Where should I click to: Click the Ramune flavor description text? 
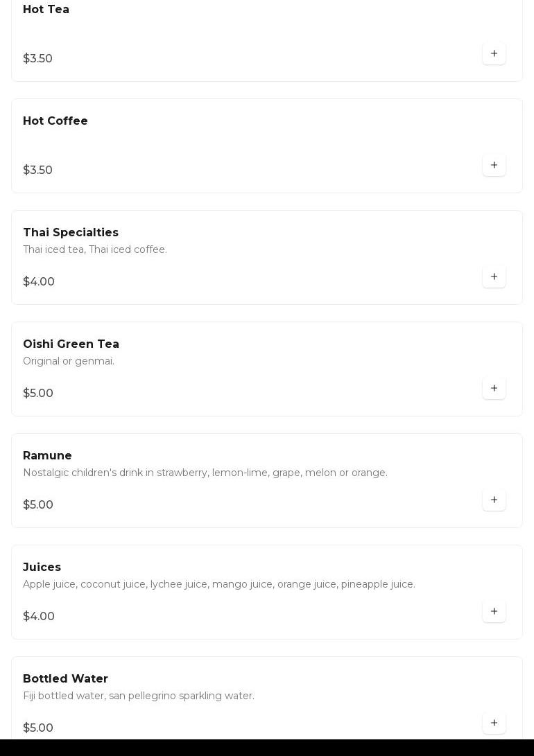[x=205, y=473]
